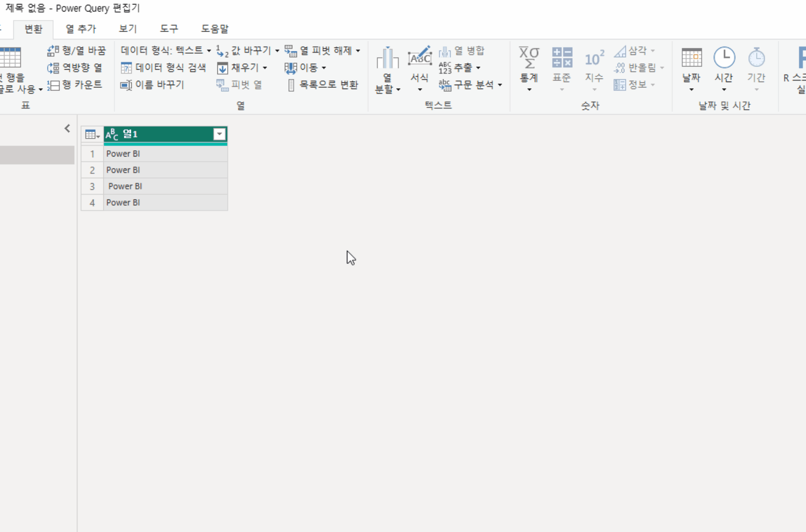The image size is (806, 532).
Task: Click the 지수 scientific icon
Action: coord(594,58)
